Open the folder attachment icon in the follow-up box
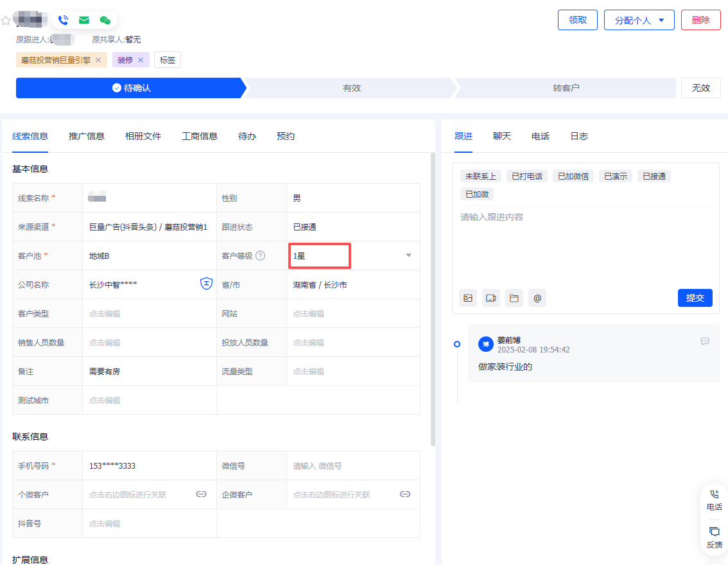This screenshot has width=728, height=565. (x=514, y=297)
